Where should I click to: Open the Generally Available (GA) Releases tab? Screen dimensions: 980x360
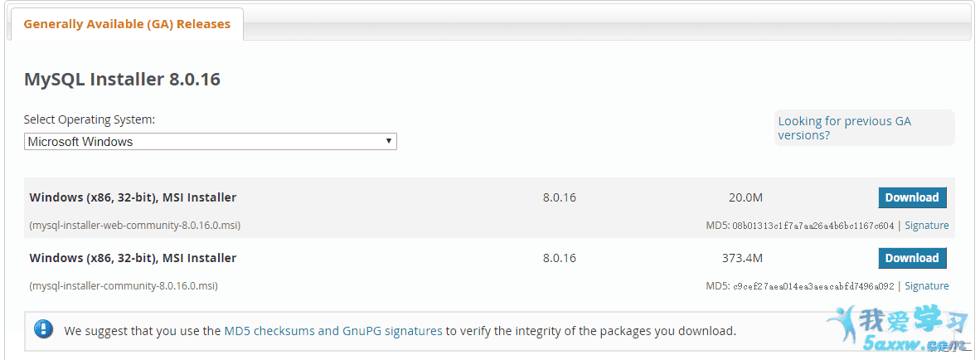coord(127,24)
